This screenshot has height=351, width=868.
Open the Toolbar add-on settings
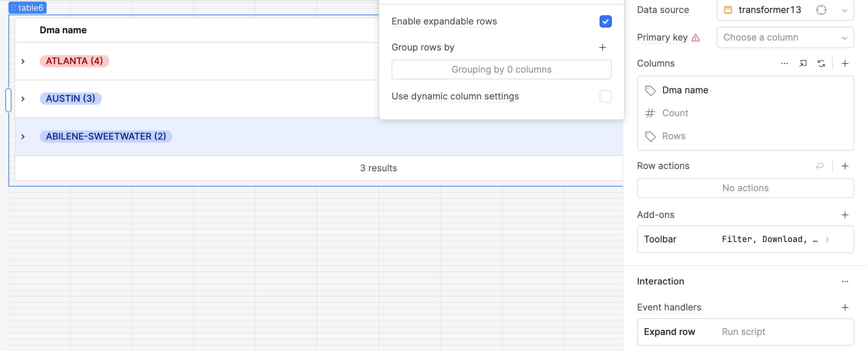coord(745,239)
